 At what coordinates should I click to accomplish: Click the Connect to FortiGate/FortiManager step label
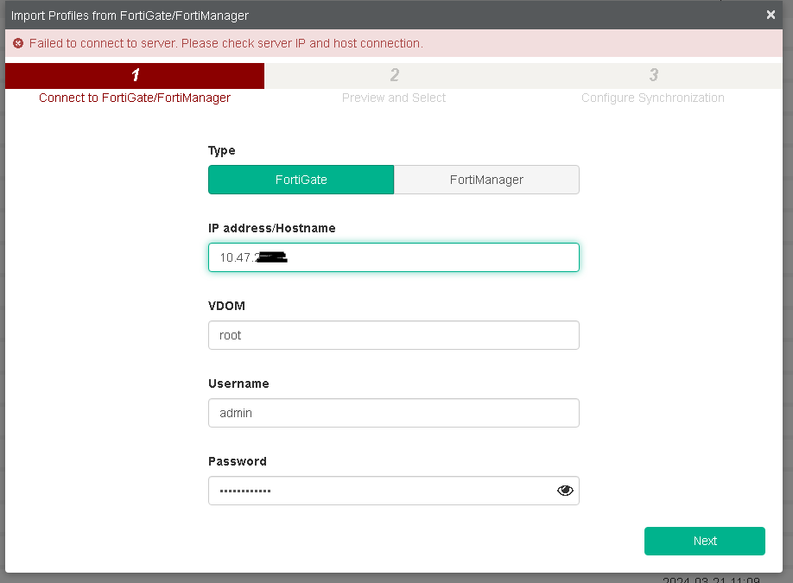tap(135, 98)
